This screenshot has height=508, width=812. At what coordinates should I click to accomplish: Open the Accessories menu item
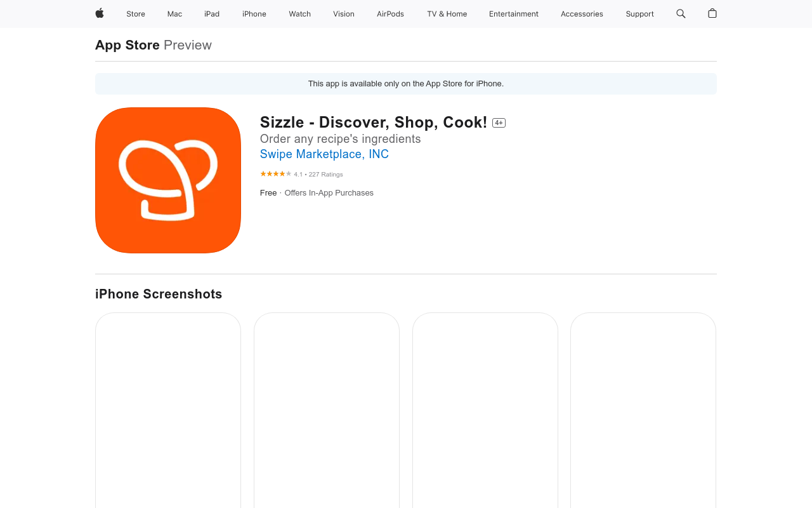click(x=582, y=14)
